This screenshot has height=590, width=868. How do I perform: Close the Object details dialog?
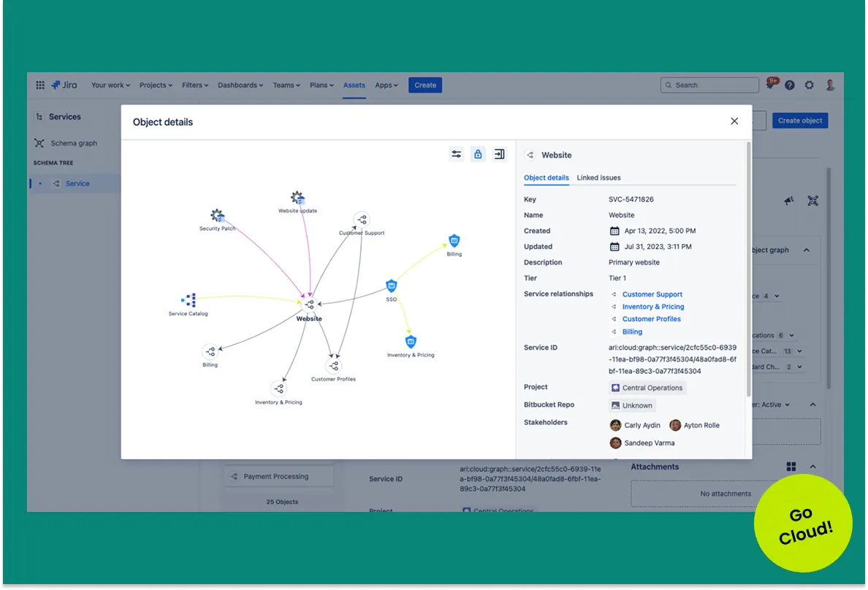point(734,121)
